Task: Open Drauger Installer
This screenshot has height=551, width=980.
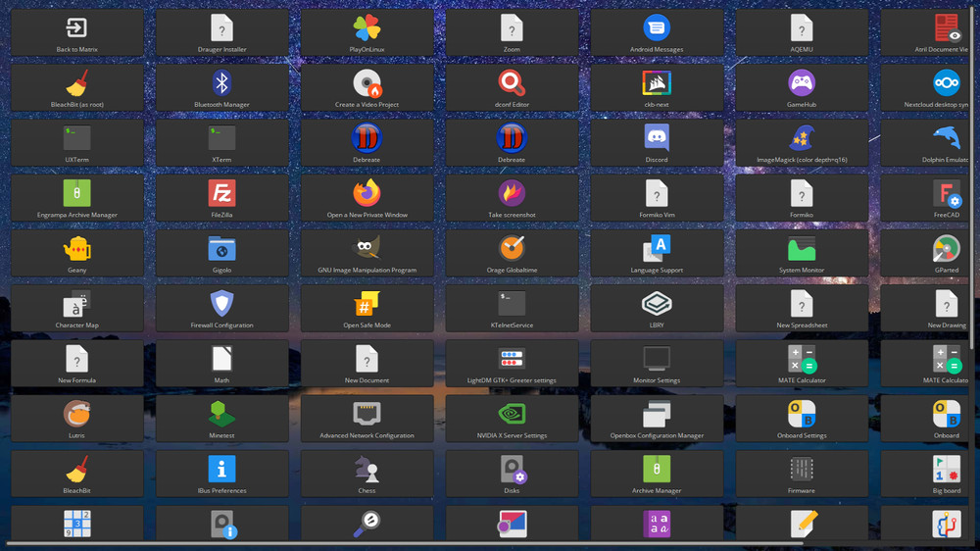Action: coord(221,32)
